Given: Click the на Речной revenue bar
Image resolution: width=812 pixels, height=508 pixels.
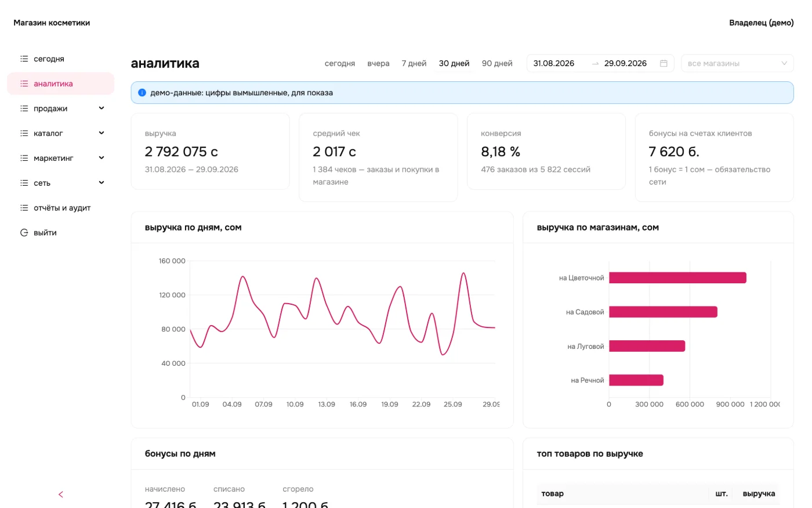Looking at the screenshot, I should [636, 380].
